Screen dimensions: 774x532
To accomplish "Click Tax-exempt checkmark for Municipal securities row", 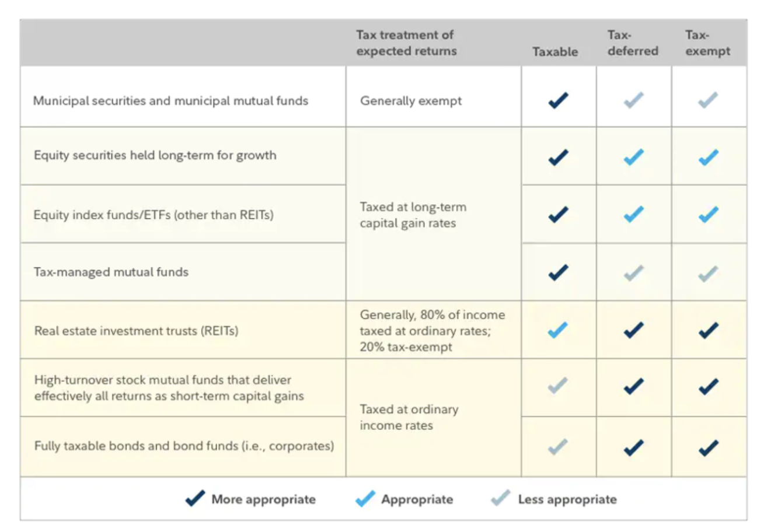I will (x=709, y=100).
